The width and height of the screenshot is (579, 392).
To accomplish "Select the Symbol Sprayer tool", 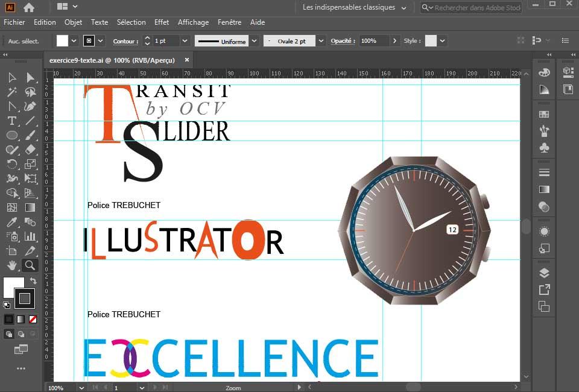I will tap(12, 236).
